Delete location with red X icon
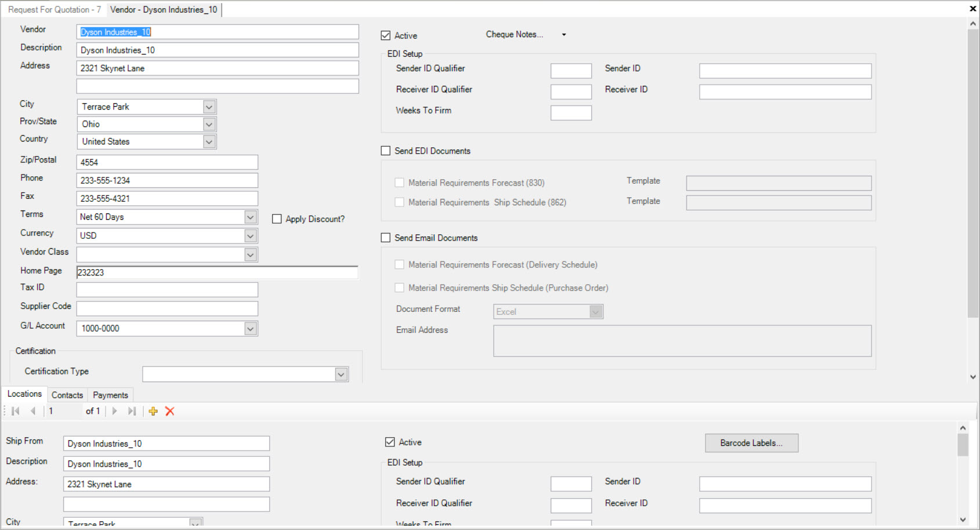Screen dimensions: 980x530 click(x=170, y=411)
